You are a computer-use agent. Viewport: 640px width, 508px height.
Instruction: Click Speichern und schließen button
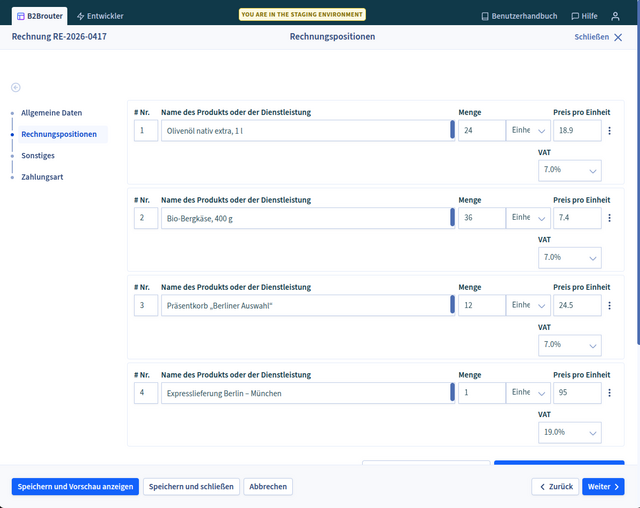[191, 486]
